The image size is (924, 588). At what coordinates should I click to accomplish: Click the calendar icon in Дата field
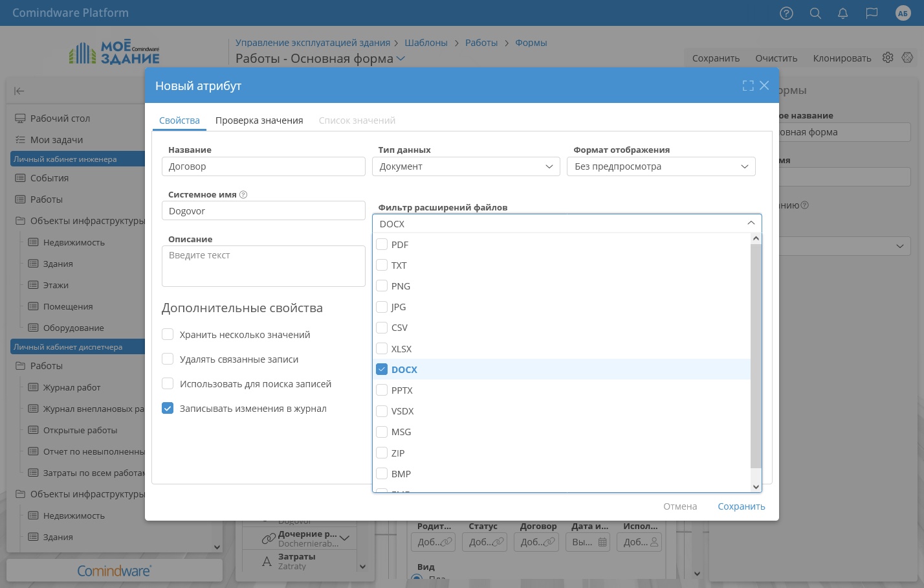click(602, 542)
